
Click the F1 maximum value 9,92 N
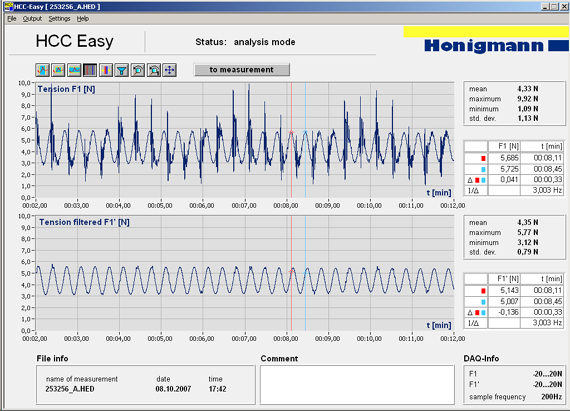pyautogui.click(x=528, y=99)
